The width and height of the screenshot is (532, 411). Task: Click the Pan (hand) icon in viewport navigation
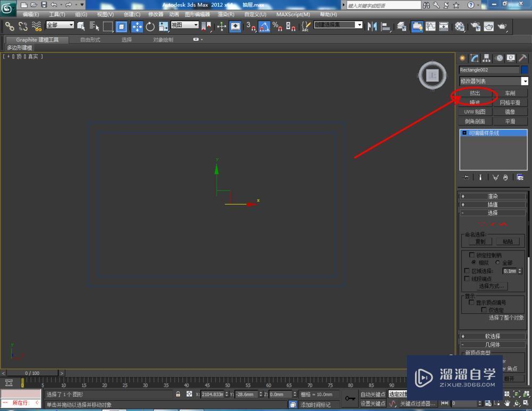tap(507, 403)
